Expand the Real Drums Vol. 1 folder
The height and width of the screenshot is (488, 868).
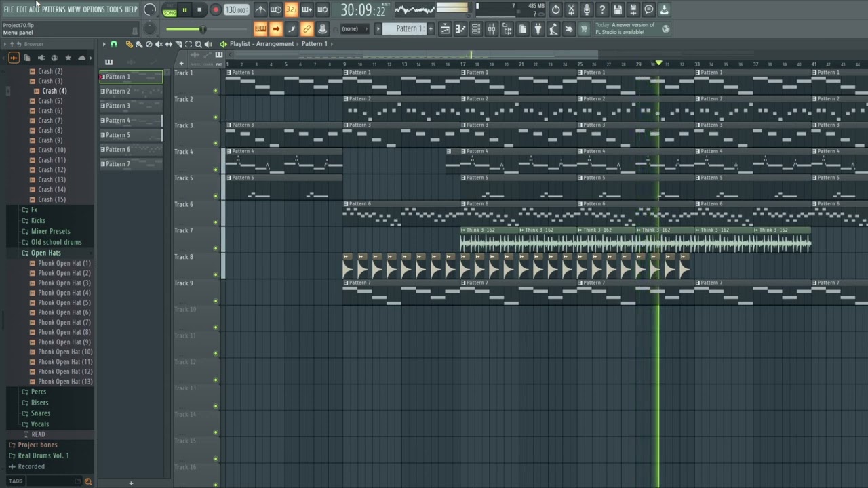(x=43, y=455)
